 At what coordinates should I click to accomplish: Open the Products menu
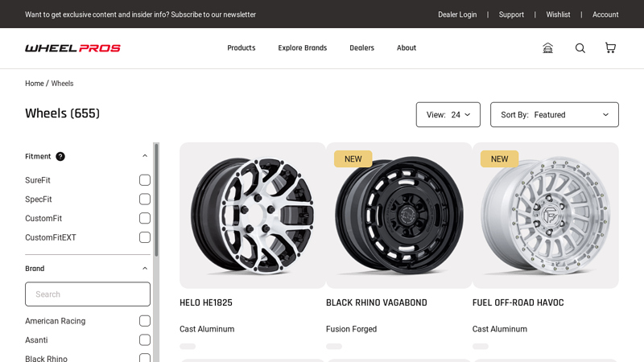pyautogui.click(x=241, y=48)
